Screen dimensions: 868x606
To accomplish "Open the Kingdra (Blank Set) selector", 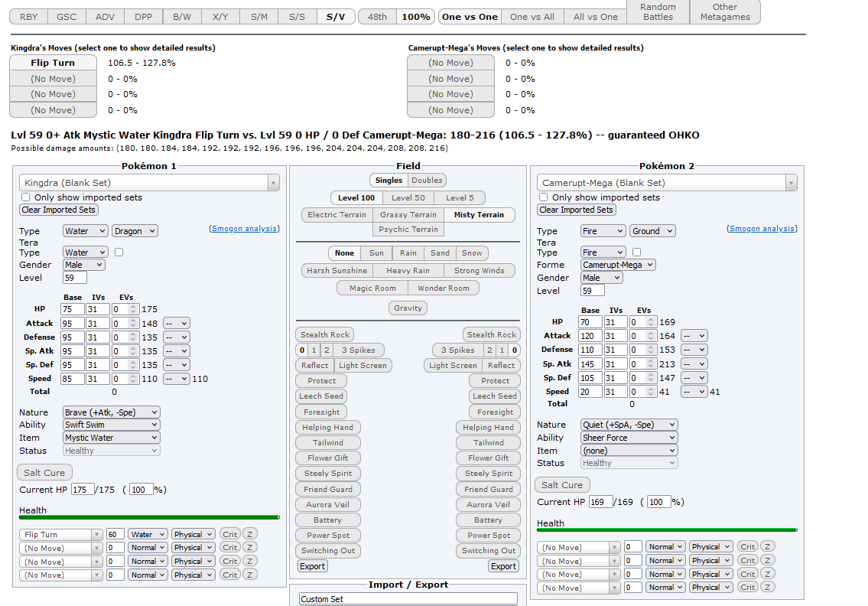I will click(x=149, y=183).
